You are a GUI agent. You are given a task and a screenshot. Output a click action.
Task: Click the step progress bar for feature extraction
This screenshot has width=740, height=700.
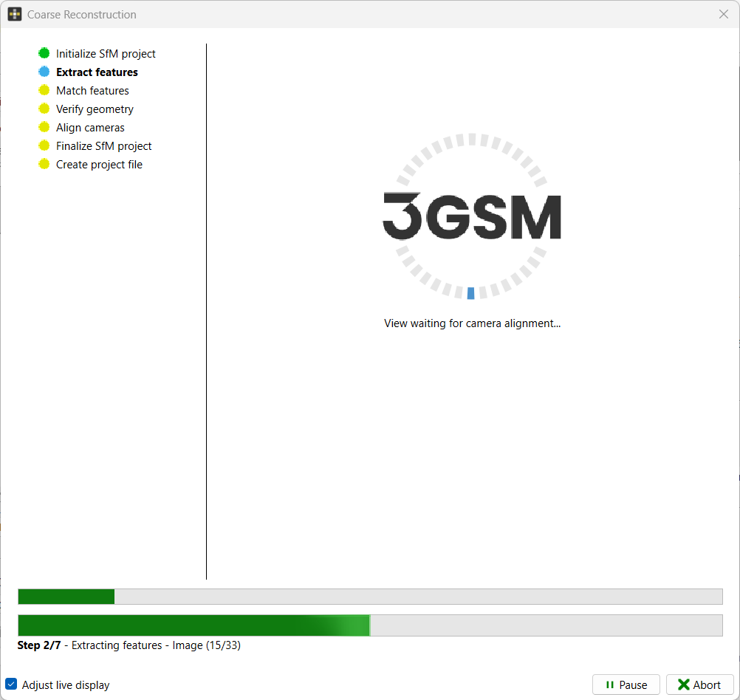pyautogui.click(x=370, y=625)
